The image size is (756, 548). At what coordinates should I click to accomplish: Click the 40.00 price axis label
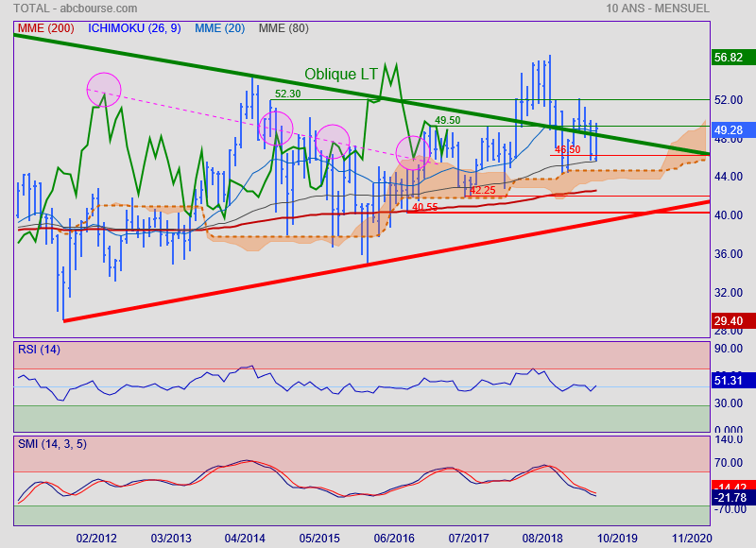click(x=729, y=215)
